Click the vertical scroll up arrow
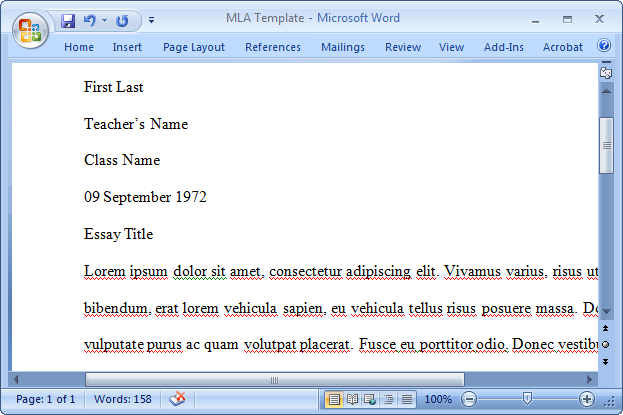 tap(606, 91)
